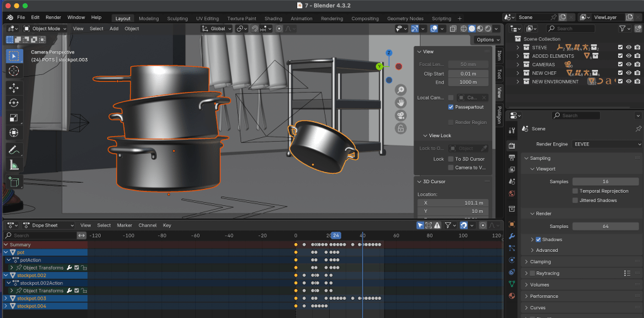Select the Move tool in the toolbar

(14, 88)
